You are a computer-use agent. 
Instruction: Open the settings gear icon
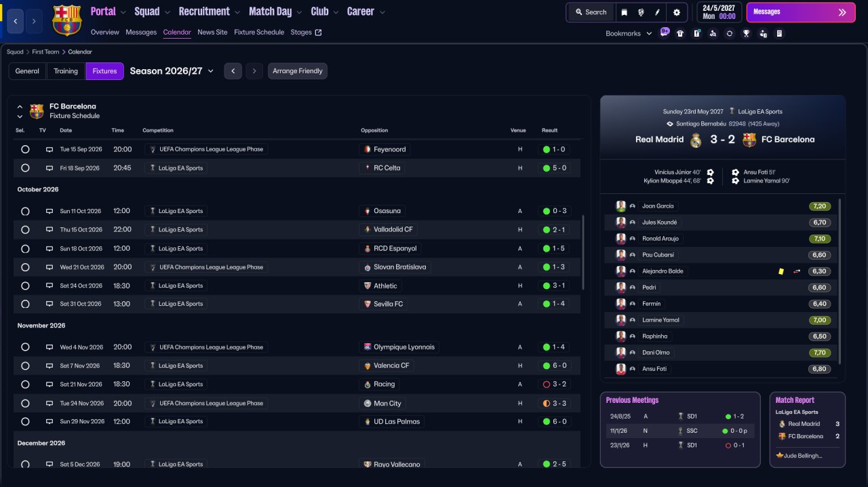(x=676, y=12)
